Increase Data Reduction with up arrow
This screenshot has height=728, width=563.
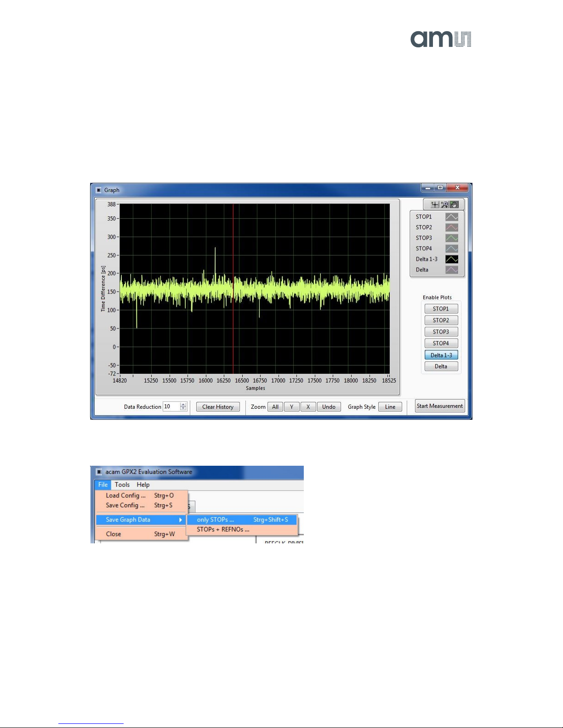(183, 404)
